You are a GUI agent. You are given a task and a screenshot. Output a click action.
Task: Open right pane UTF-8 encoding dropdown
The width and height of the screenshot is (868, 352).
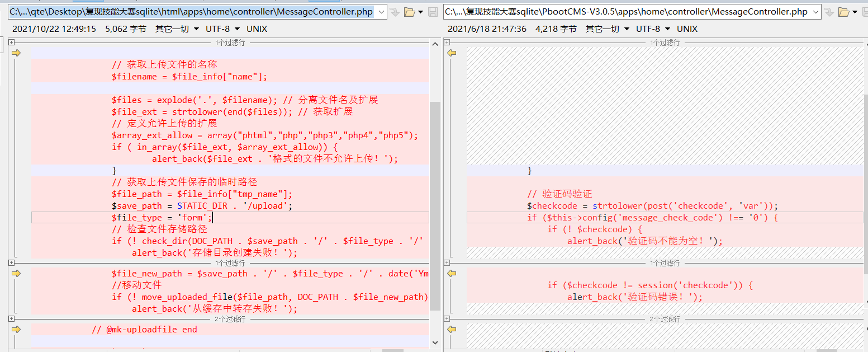click(x=653, y=29)
